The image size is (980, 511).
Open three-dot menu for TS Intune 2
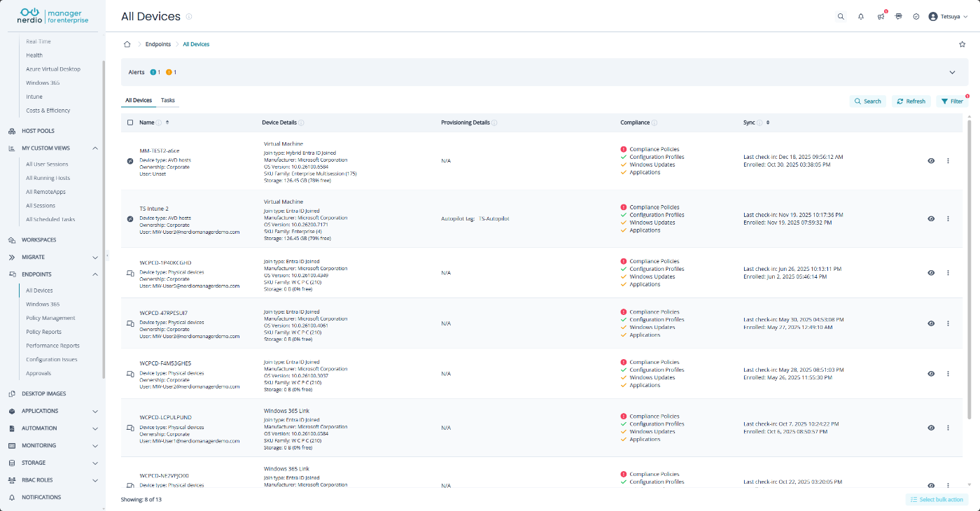pos(948,218)
